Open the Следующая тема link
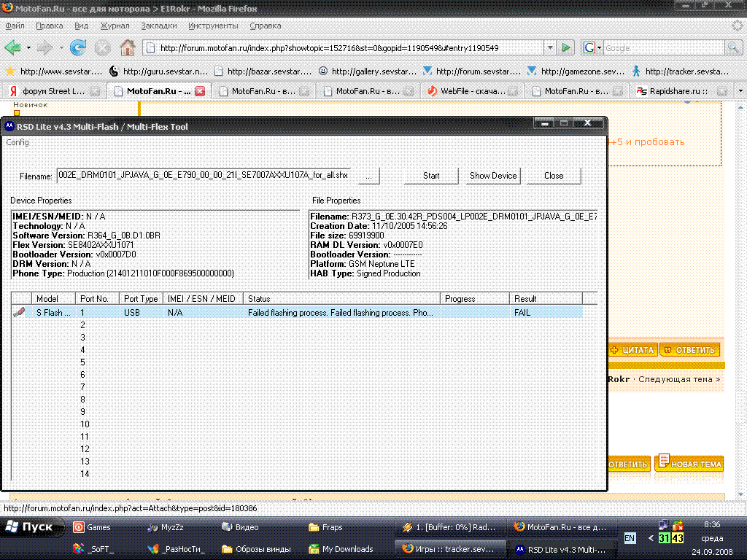The image size is (747, 560). [x=679, y=379]
